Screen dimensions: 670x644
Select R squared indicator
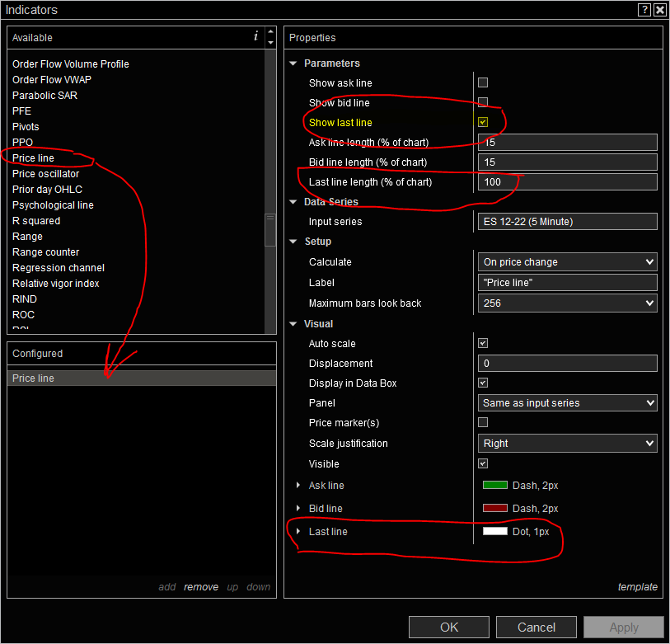click(36, 221)
